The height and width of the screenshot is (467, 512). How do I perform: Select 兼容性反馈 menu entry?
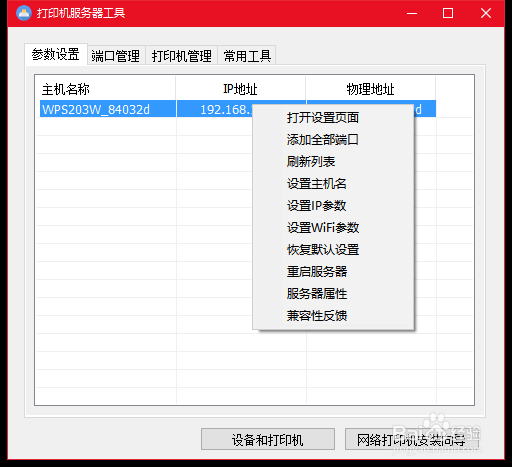click(x=333, y=316)
